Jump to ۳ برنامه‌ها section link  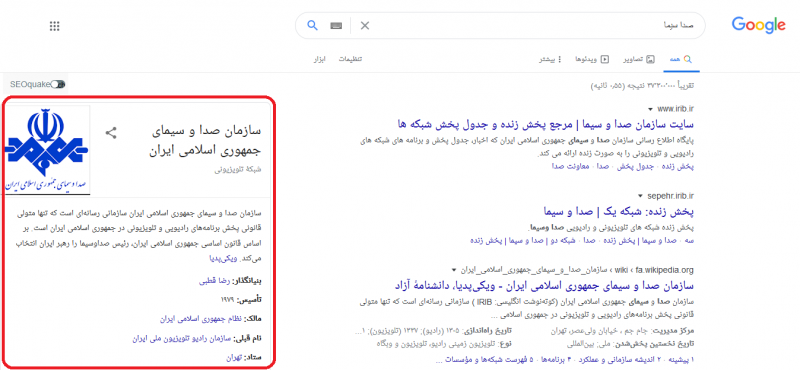coord(555,360)
